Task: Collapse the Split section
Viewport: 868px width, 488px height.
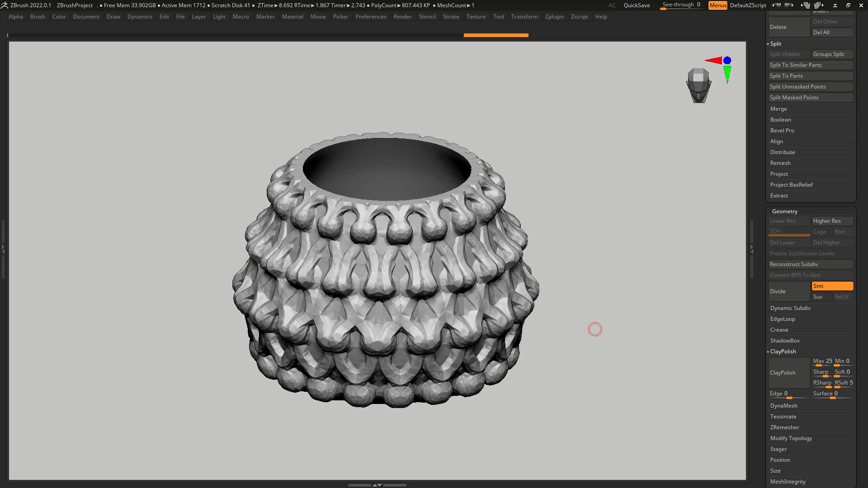Action: [x=776, y=44]
